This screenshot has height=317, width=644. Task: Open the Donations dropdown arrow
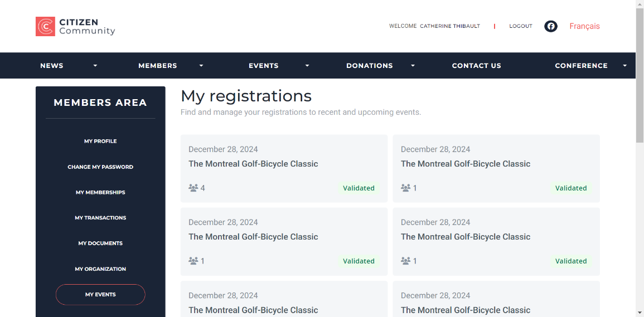[x=413, y=66]
